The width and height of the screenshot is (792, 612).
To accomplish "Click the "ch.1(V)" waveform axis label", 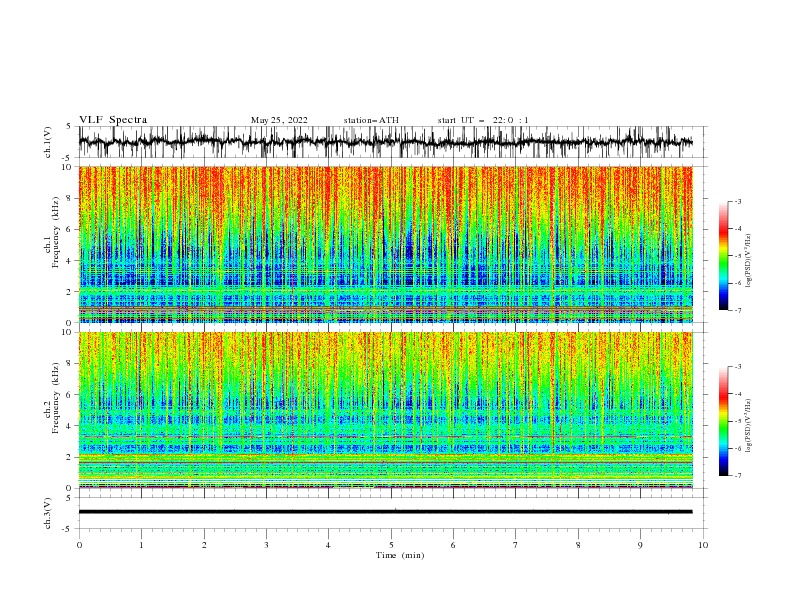I will [48, 142].
